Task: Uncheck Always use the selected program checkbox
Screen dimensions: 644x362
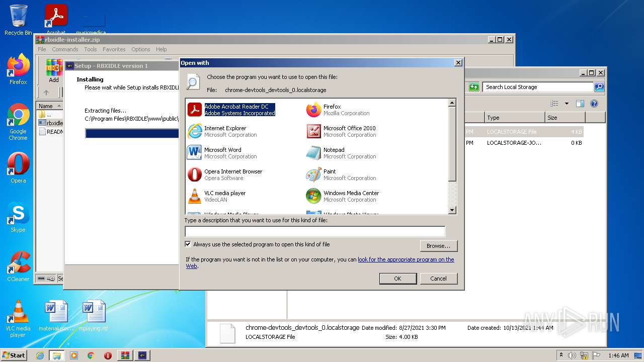Action: 188,244
